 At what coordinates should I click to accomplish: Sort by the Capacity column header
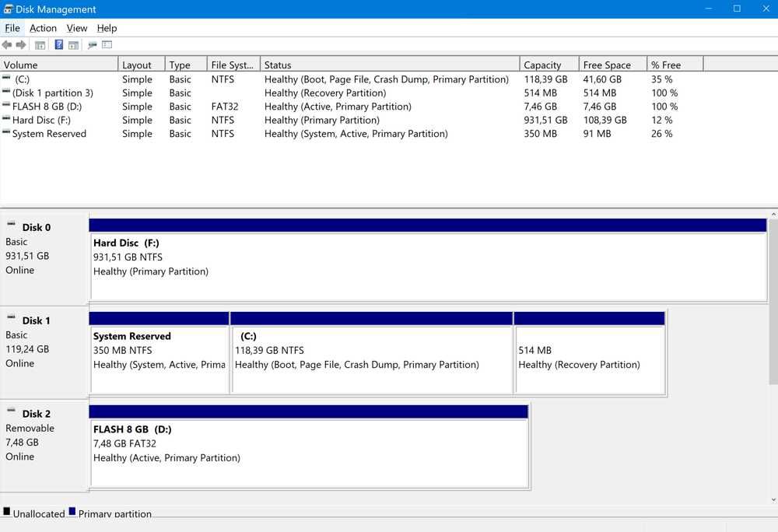[x=549, y=65]
